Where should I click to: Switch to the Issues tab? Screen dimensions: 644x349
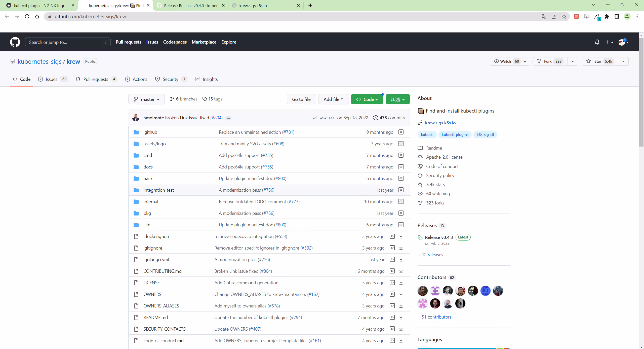pos(52,79)
